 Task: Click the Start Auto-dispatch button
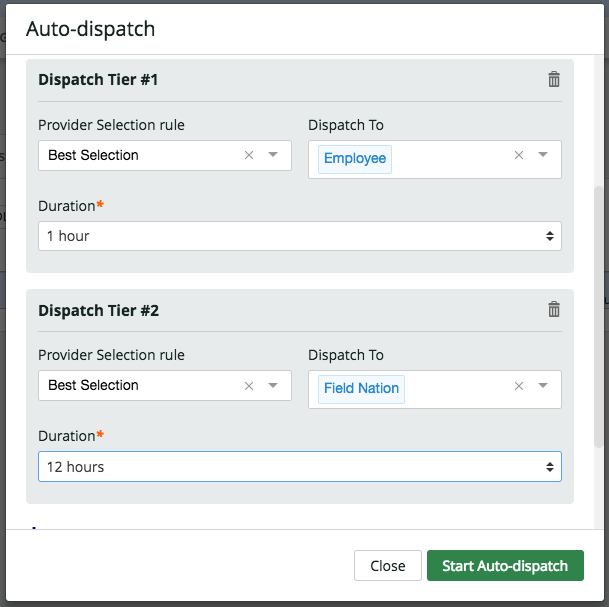click(505, 566)
